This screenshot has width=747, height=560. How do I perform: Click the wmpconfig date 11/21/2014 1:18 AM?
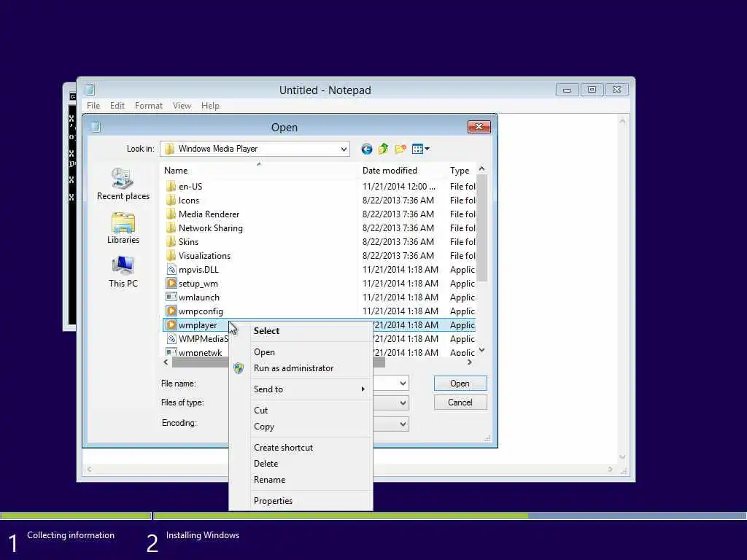[x=400, y=311]
